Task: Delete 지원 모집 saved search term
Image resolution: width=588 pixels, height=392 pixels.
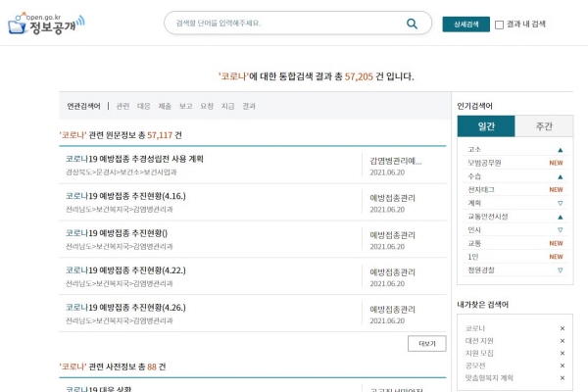Action: coord(562,353)
